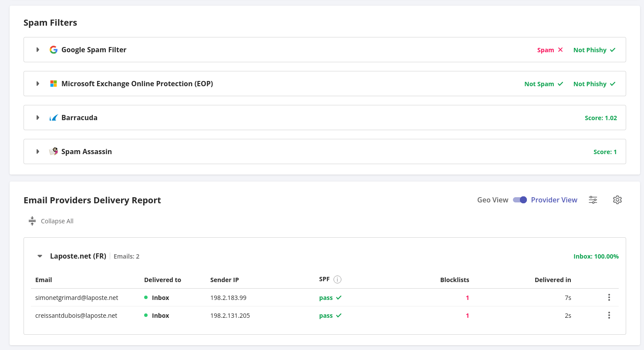Click the Delivered to column header
644x350 pixels.
click(162, 280)
